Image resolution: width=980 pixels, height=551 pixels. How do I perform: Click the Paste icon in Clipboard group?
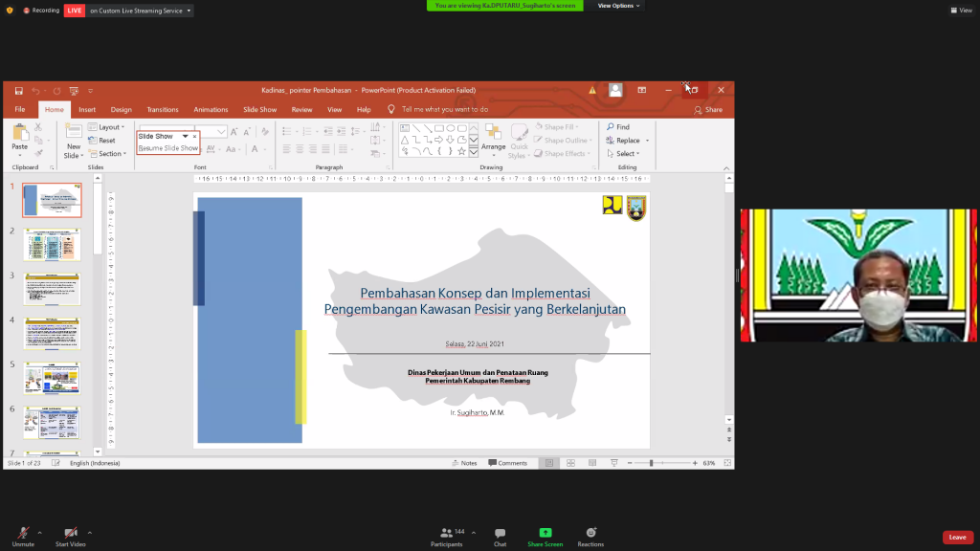tap(19, 133)
